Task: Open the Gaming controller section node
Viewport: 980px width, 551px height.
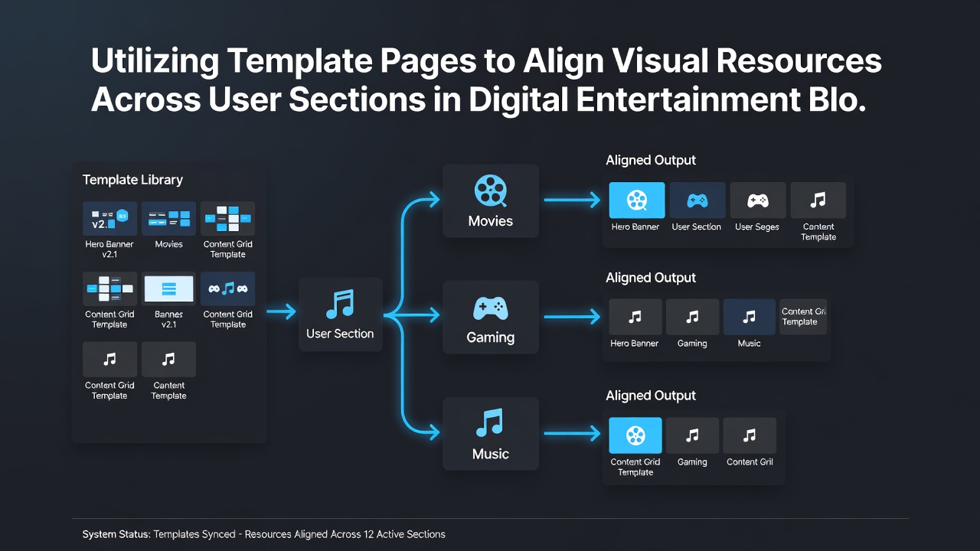Action: pos(491,317)
